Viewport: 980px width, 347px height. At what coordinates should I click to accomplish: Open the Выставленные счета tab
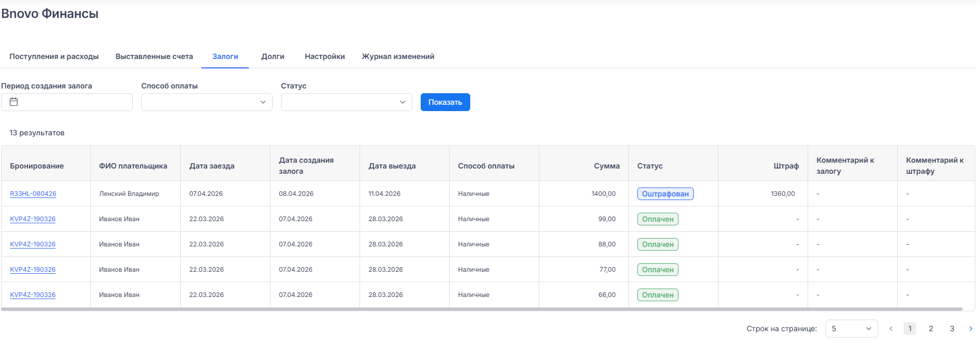[x=154, y=56]
